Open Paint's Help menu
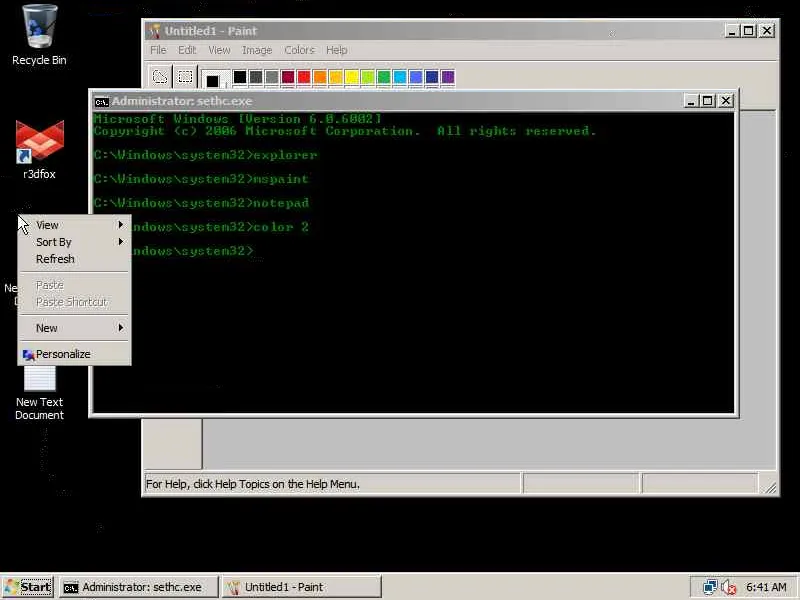Screen dimensions: 800x600 pos(337,50)
